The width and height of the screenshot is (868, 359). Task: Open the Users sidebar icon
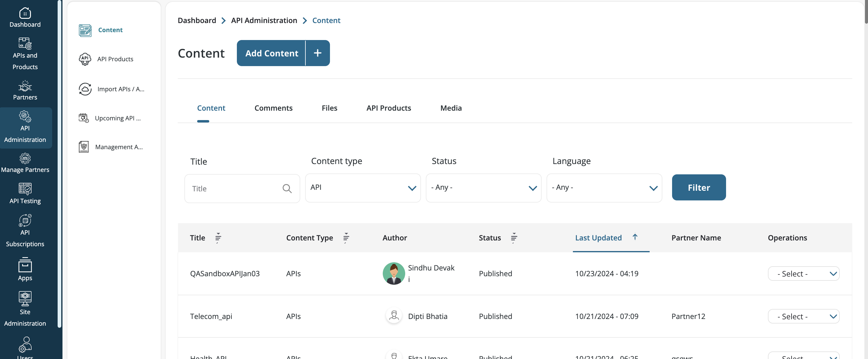(x=25, y=344)
